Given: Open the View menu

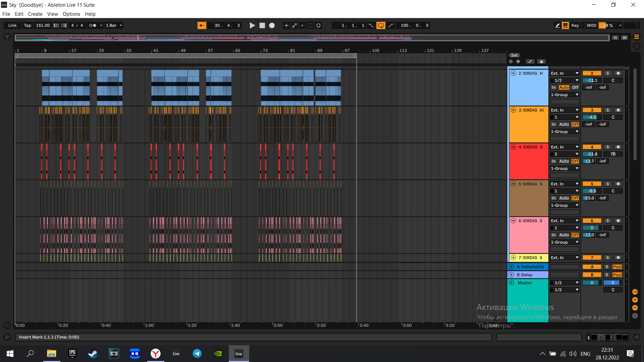Looking at the screenshot, I should 53,14.
